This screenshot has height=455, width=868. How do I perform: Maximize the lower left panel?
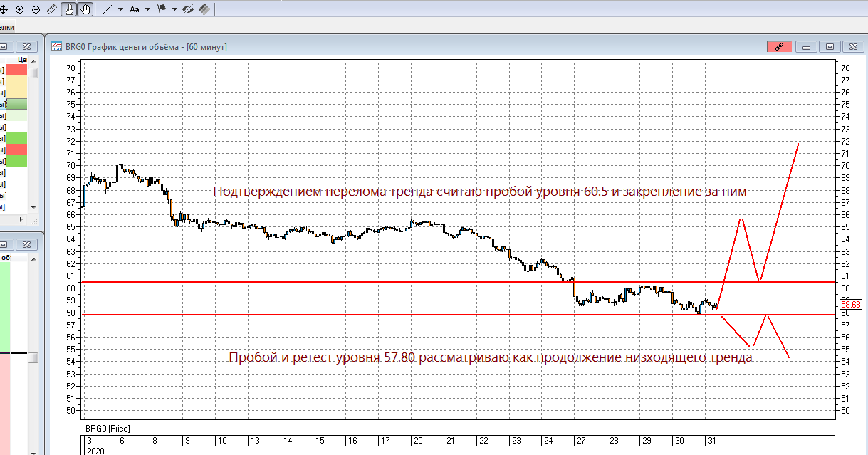[x=4, y=244]
